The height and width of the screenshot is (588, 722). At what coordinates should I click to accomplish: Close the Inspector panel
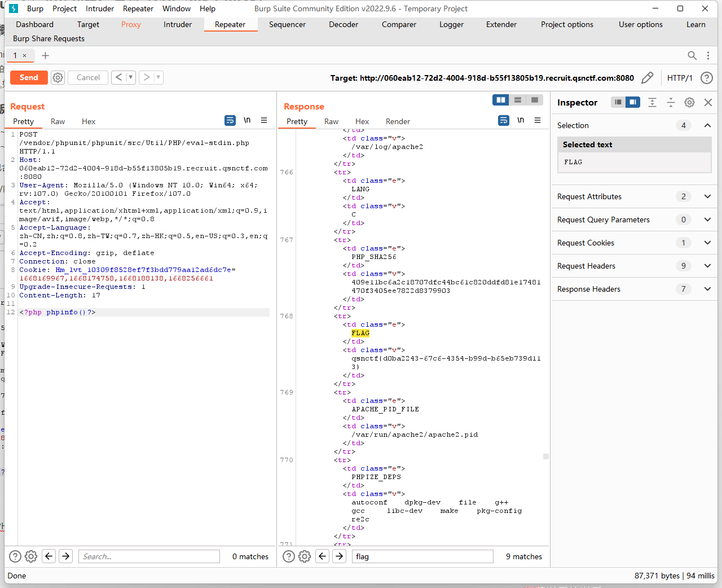tap(708, 102)
